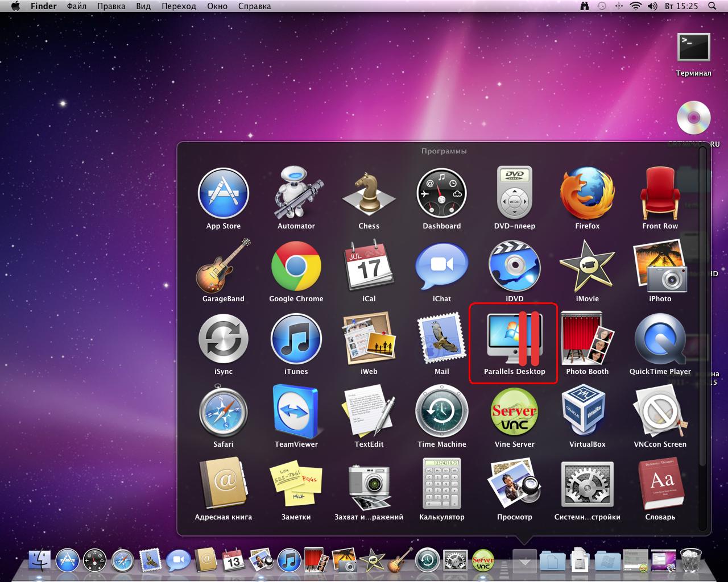Launch the Firefox browser
The width and height of the screenshot is (728, 582).
[x=588, y=194]
